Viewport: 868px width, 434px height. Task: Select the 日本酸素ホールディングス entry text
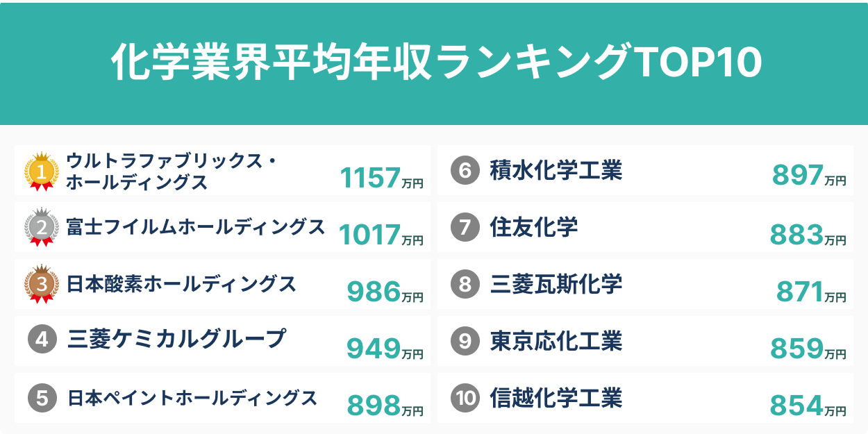tap(181, 283)
